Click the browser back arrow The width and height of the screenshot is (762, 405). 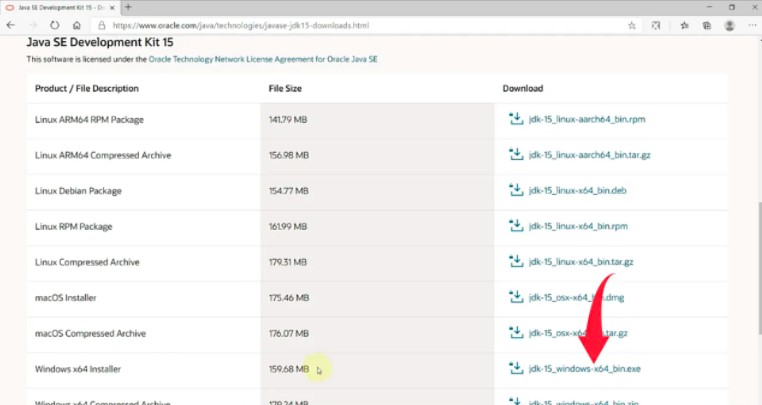pyautogui.click(x=11, y=25)
